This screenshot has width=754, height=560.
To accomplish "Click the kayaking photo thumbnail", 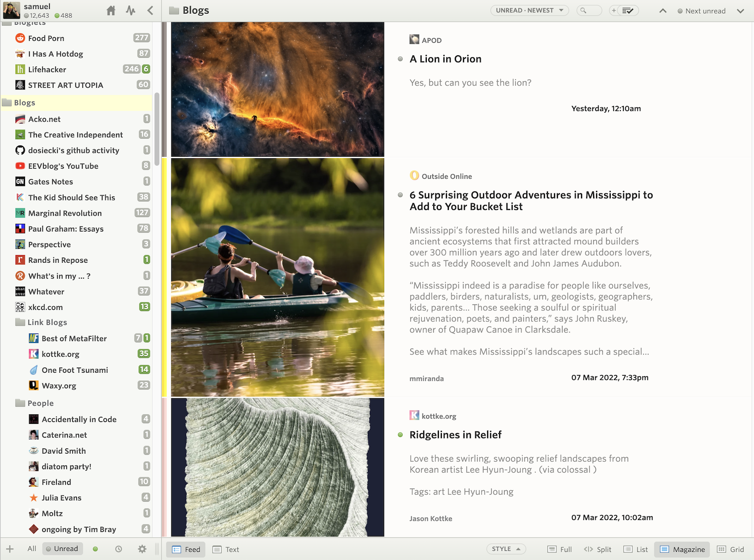I will click(277, 277).
